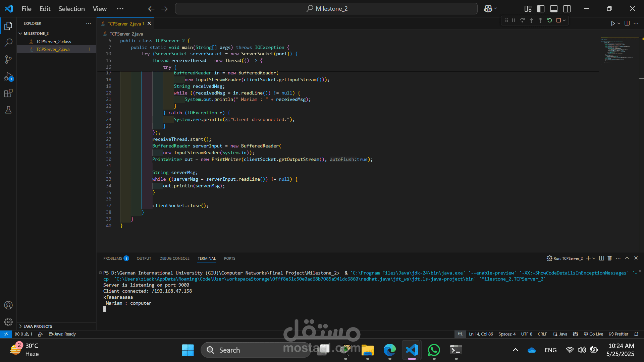Open TCPServer_2.class in the explorer

coord(54,42)
